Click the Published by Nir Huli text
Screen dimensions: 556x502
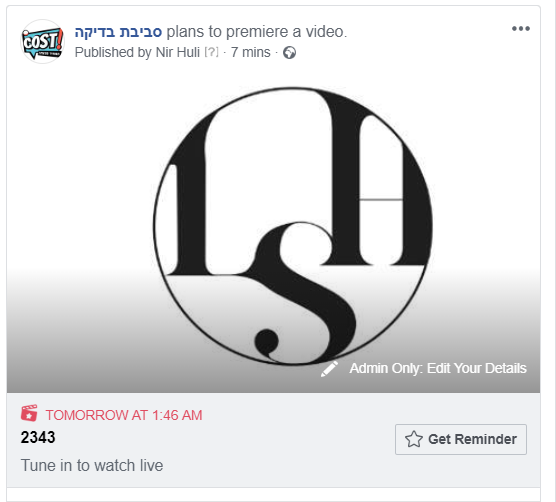(137, 52)
